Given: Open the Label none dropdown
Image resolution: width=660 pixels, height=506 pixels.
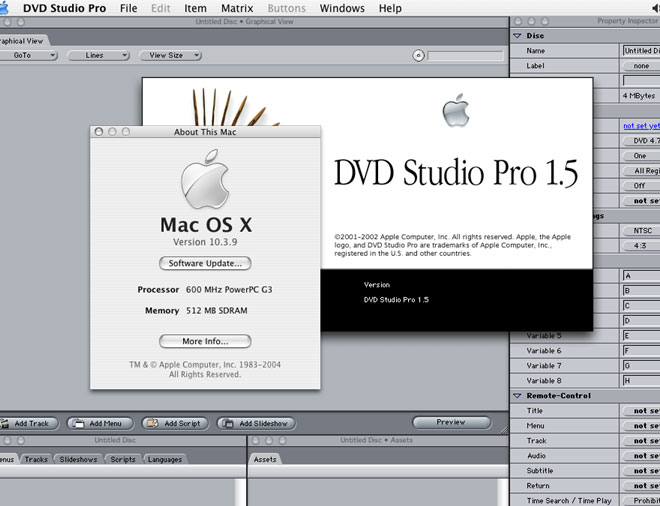Looking at the screenshot, I should coord(641,66).
